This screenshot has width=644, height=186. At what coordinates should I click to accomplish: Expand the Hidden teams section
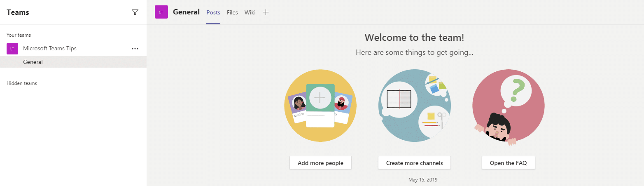[22, 83]
